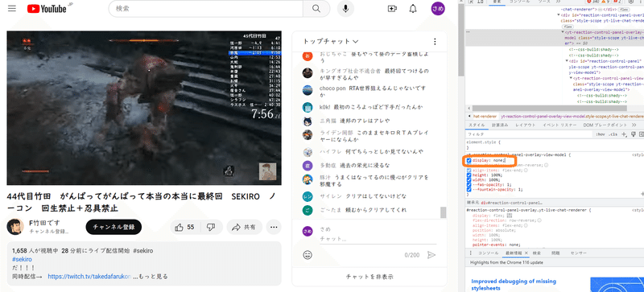Click the #sekiro hashtag link
Viewport: 644px width, 292px height.
(x=22, y=259)
